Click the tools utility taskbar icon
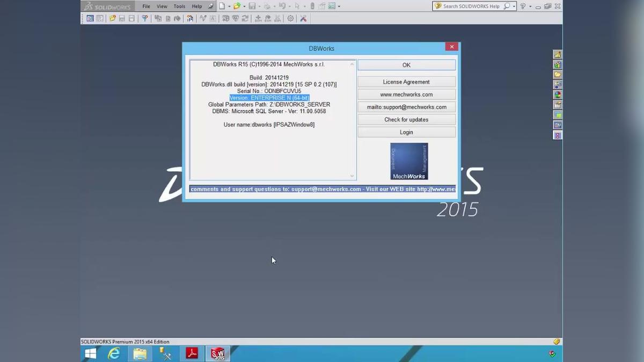Screen dimensions: 644x362 coord(165,353)
